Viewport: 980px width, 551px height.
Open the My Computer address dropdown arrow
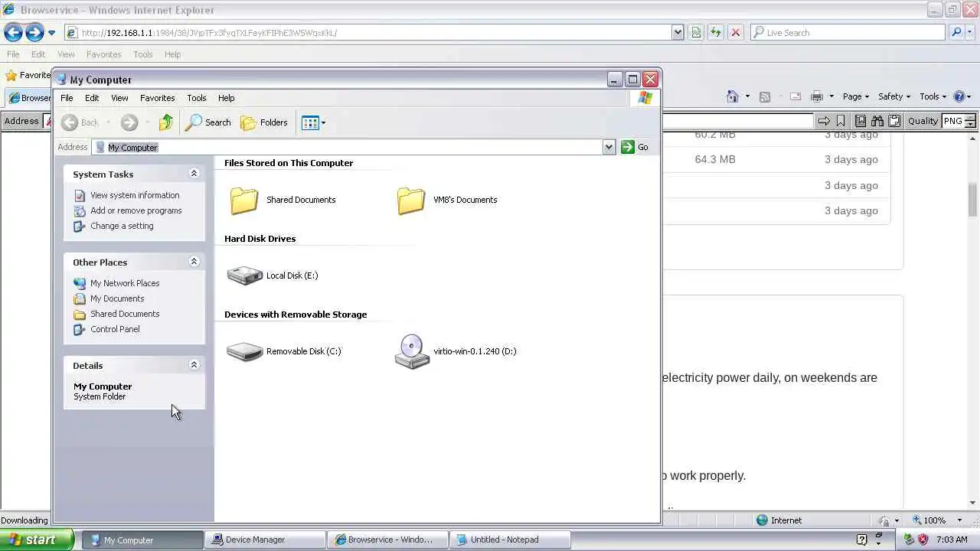(x=609, y=147)
